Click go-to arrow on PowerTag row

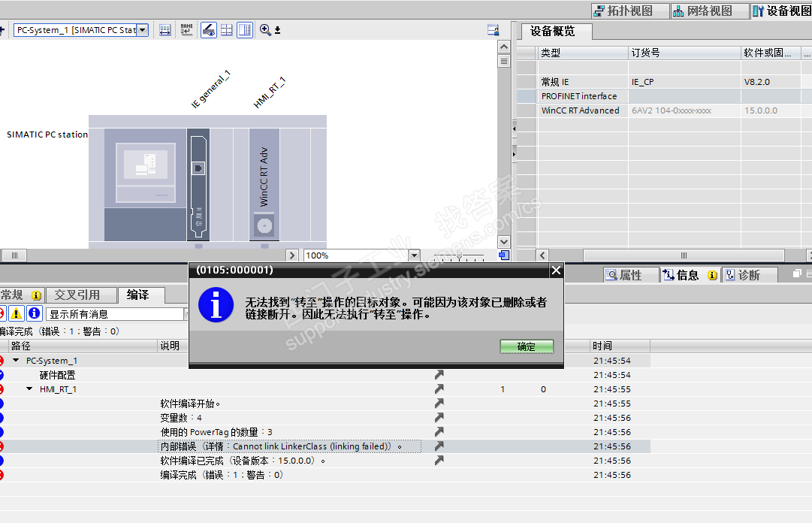(x=439, y=431)
